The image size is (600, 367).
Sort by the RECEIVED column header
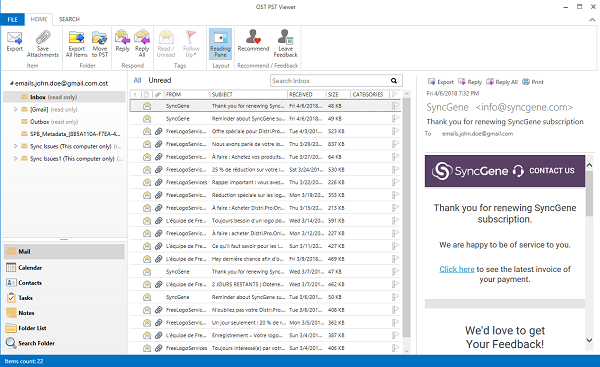(x=307, y=94)
